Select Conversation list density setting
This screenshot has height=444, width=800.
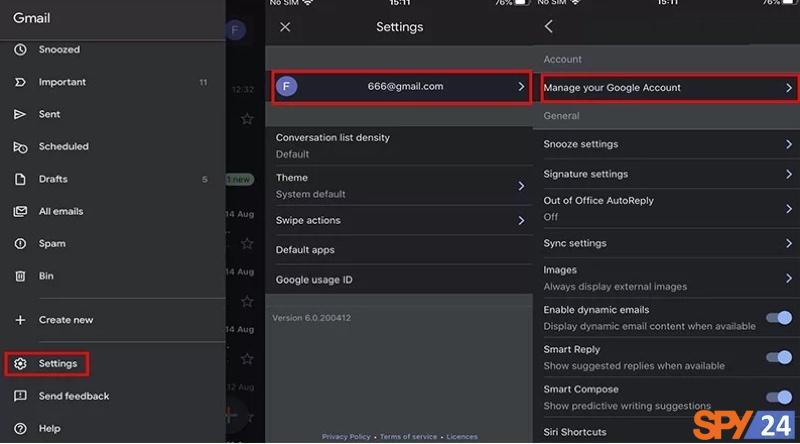399,146
